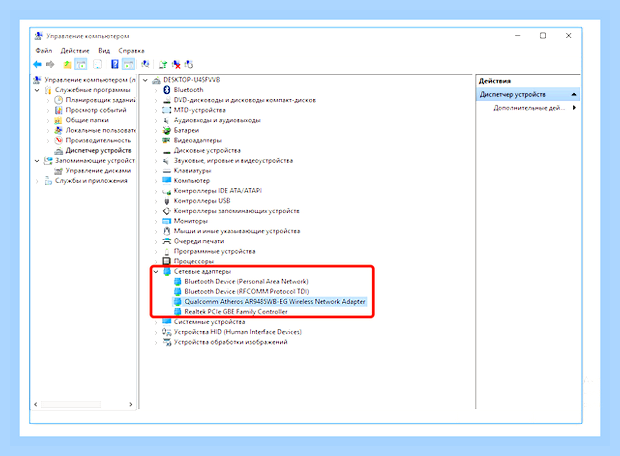This screenshot has height=456, width=620.
Task: Click the Сетевые адаптеры category icon
Action: point(166,271)
